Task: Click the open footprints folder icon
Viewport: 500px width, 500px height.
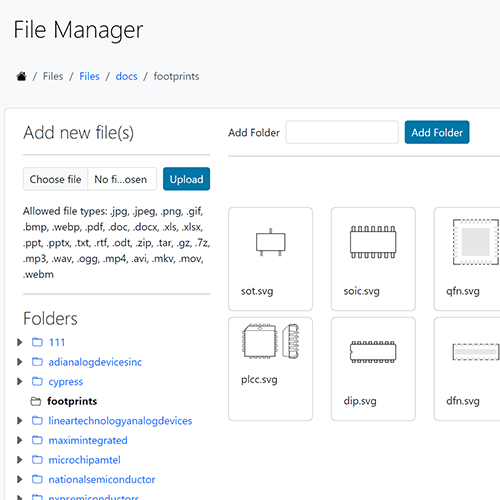Action: tap(36, 401)
